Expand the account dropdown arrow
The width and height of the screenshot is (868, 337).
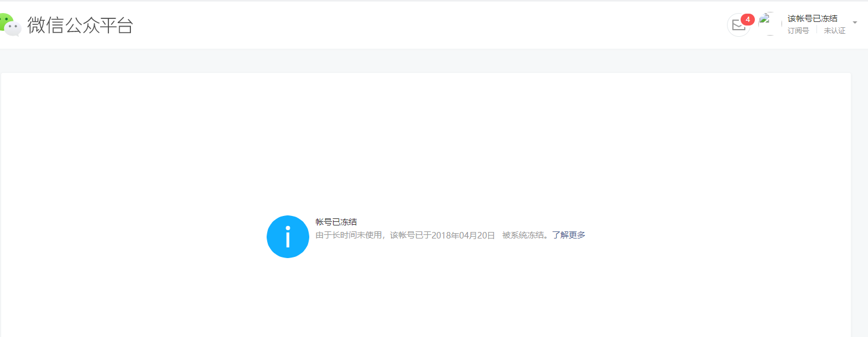(855, 23)
